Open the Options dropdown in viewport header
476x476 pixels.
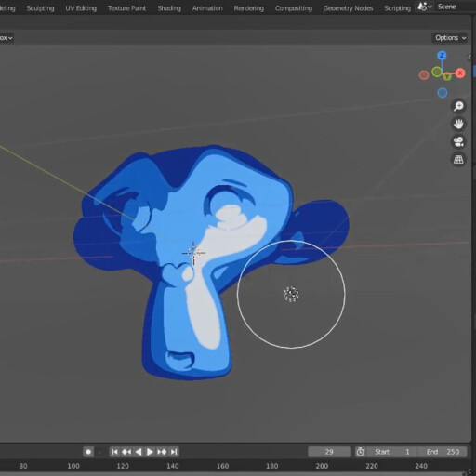pyautogui.click(x=450, y=38)
